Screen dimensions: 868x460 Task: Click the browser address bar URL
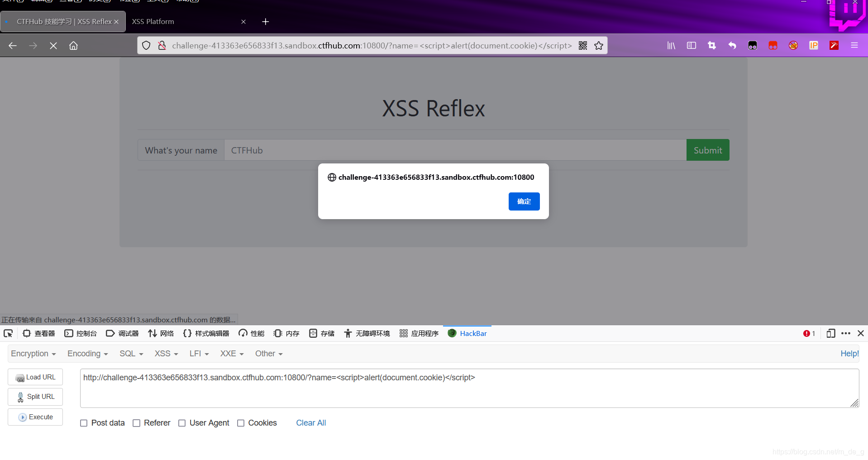coord(372,46)
